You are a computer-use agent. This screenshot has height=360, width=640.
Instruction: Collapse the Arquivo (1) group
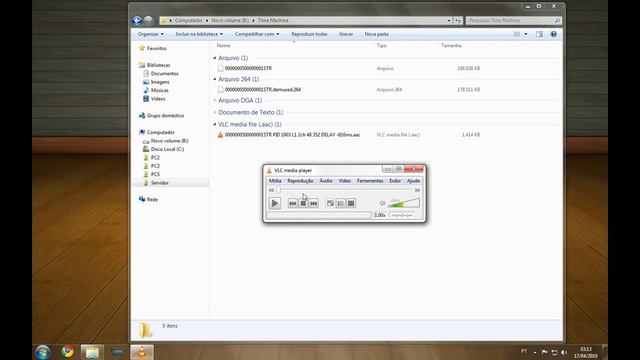click(215, 58)
